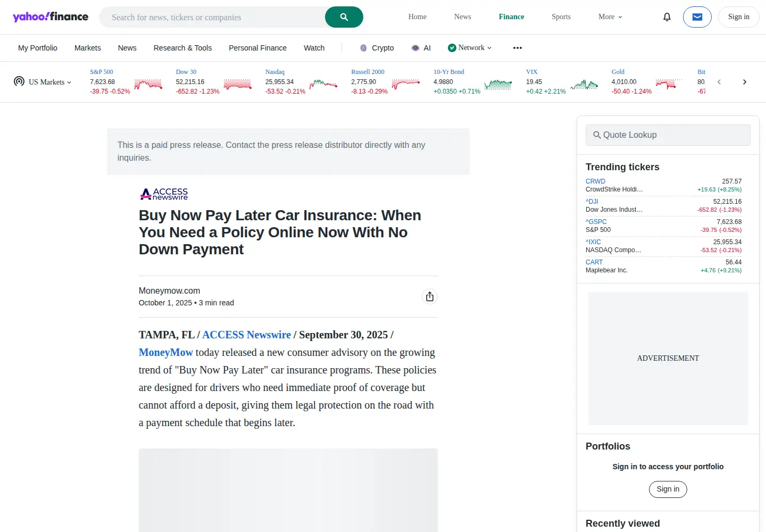
Task: Click the share article icon
Action: [x=430, y=296]
